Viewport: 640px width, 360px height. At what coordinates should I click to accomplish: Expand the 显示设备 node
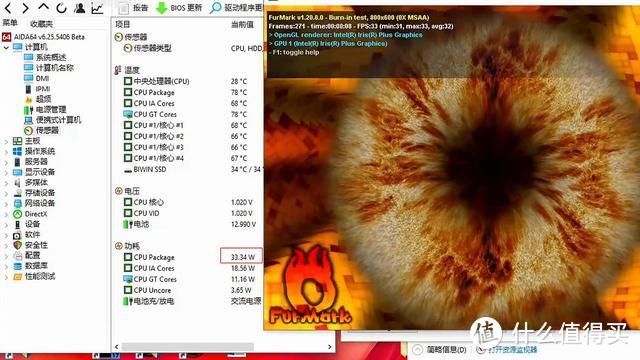point(6,172)
